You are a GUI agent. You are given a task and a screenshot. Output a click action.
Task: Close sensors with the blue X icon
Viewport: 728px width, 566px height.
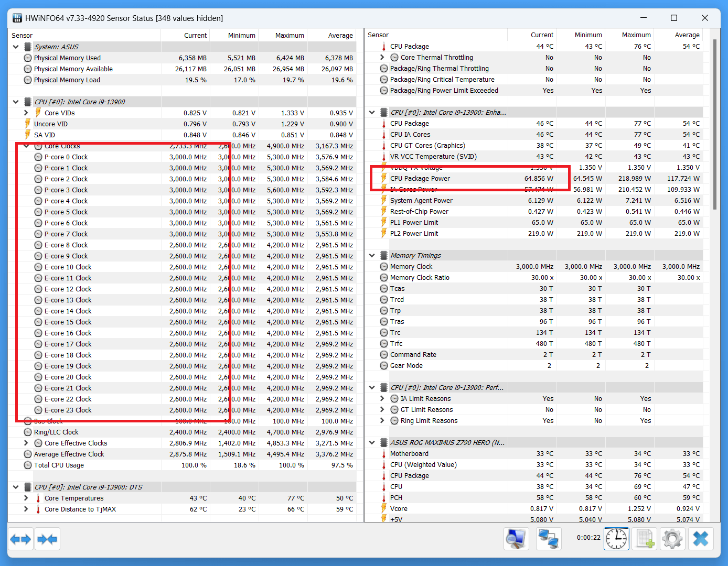[x=701, y=538]
